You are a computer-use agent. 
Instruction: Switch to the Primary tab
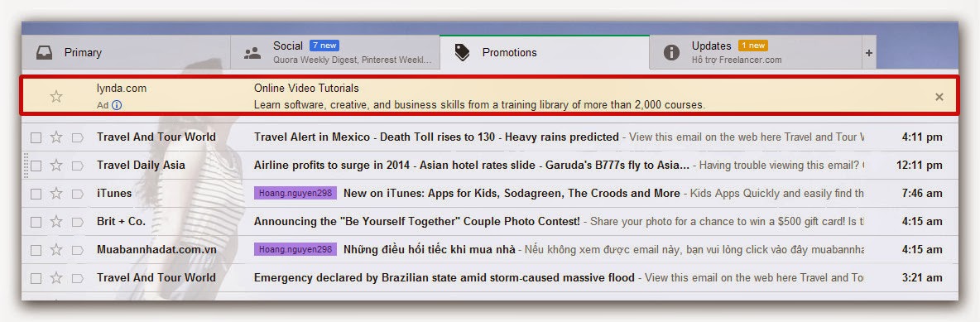(x=126, y=52)
